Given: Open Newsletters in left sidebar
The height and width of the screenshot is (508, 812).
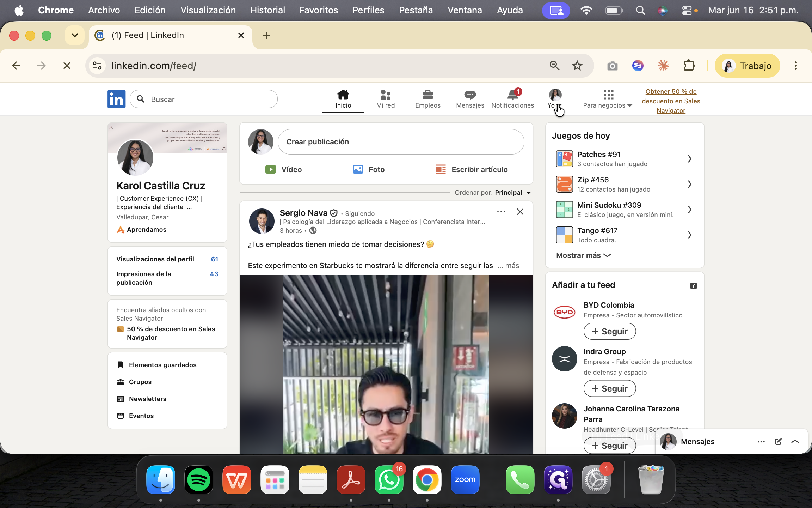Looking at the screenshot, I should point(141,399).
